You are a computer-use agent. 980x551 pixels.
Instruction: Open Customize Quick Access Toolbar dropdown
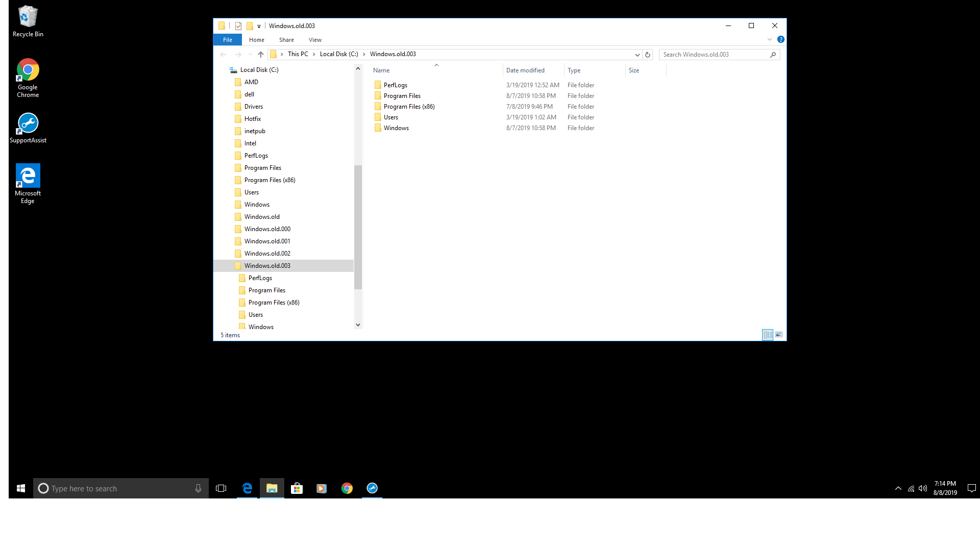click(259, 27)
